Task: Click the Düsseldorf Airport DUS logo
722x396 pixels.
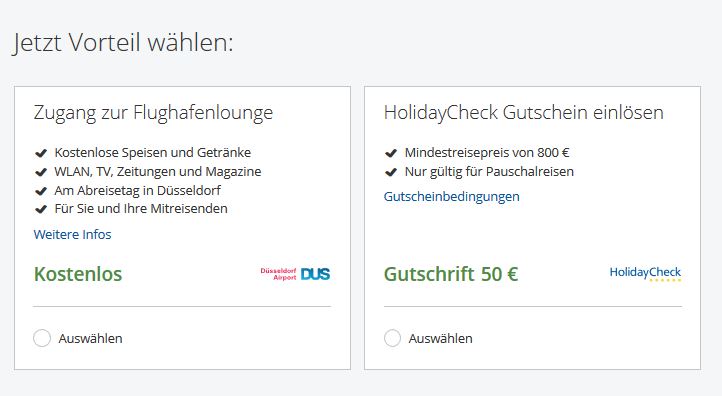Action: [x=295, y=274]
